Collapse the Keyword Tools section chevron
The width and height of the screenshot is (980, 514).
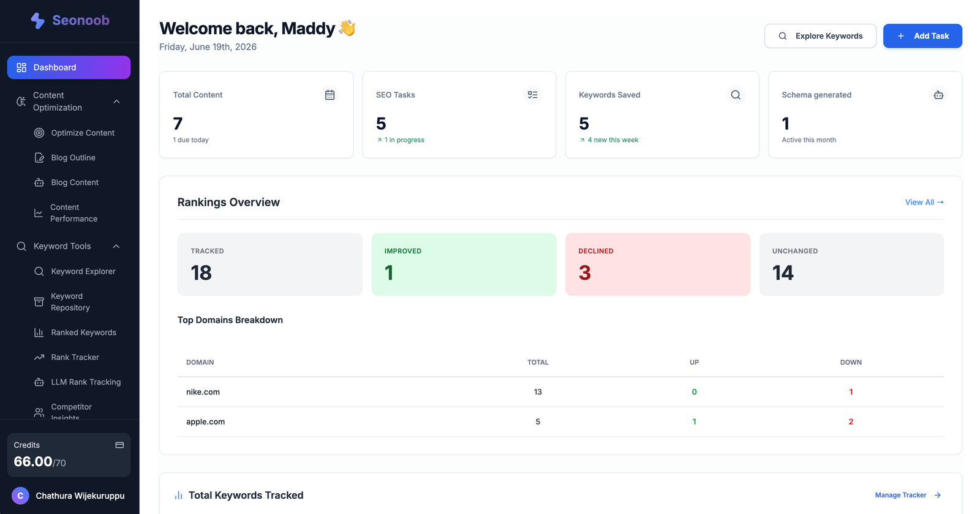[x=116, y=246]
